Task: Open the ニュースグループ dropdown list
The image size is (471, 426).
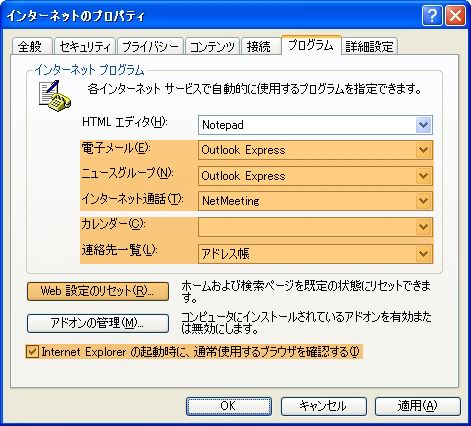Action: click(x=315, y=176)
